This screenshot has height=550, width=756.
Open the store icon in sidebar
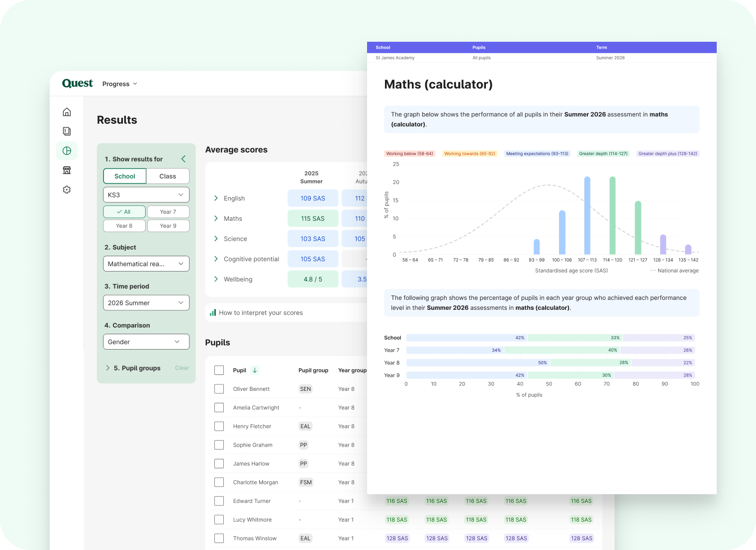(x=67, y=170)
